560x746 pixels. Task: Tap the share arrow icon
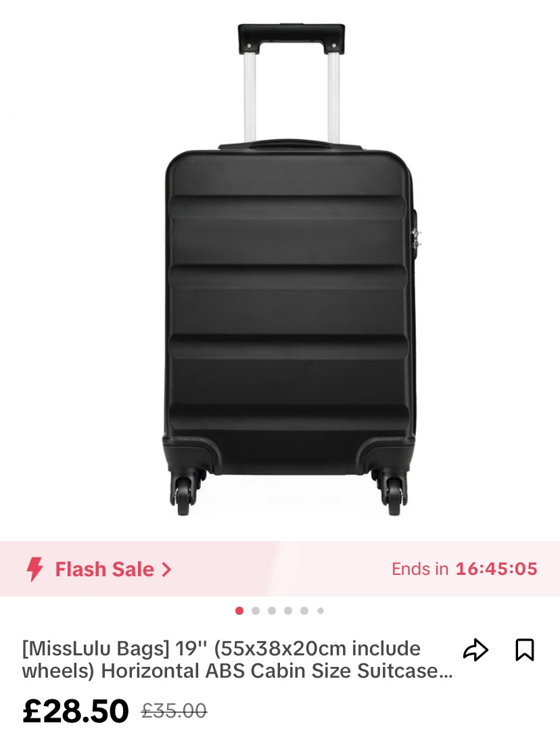(475, 650)
